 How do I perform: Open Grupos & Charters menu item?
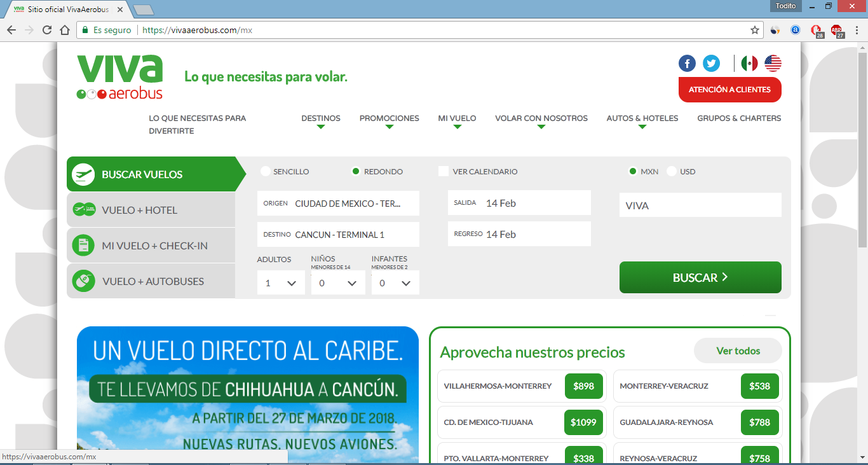(739, 118)
